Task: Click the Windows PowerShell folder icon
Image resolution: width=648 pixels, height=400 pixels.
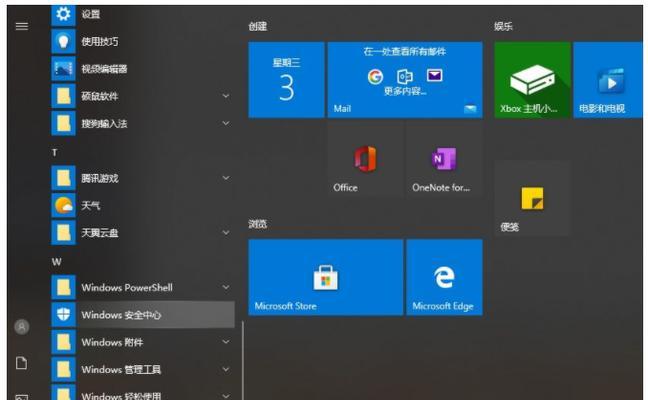Action: (63, 287)
